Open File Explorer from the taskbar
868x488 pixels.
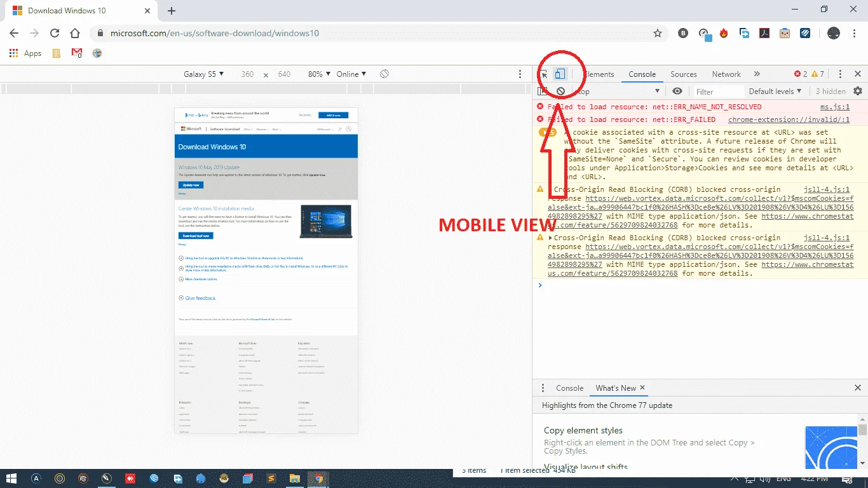(x=294, y=478)
